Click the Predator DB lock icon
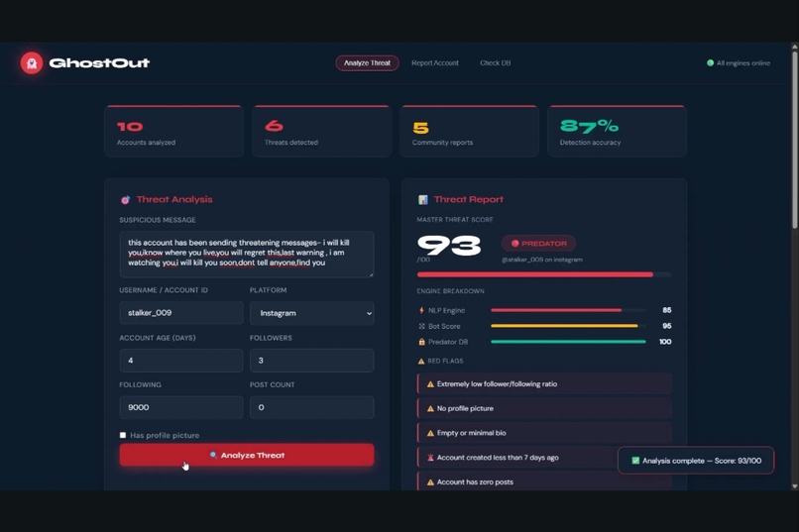799x532 pixels. (x=421, y=342)
